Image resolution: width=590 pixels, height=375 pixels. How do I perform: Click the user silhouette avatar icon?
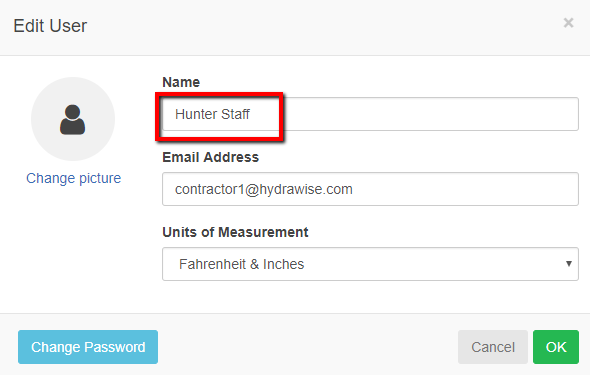tap(73, 120)
